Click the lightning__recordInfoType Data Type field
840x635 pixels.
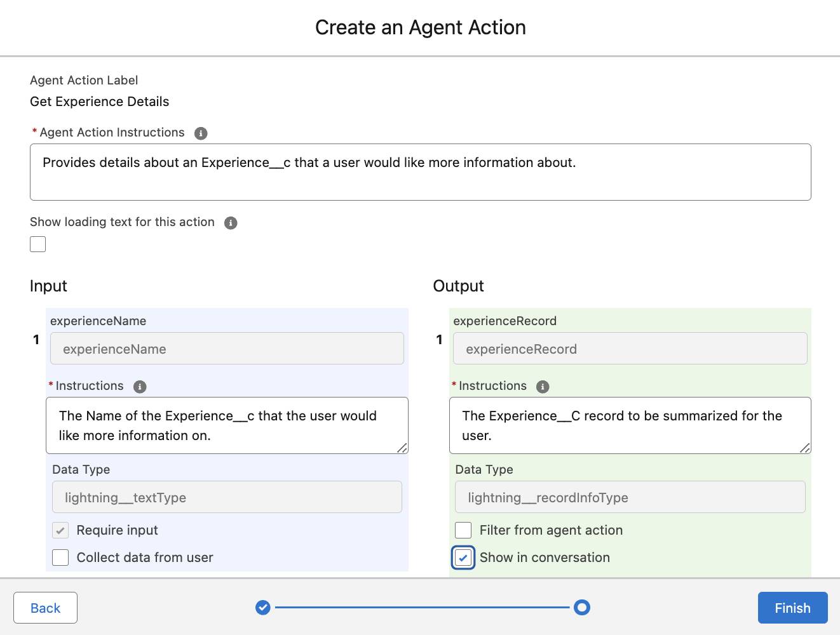pos(630,497)
